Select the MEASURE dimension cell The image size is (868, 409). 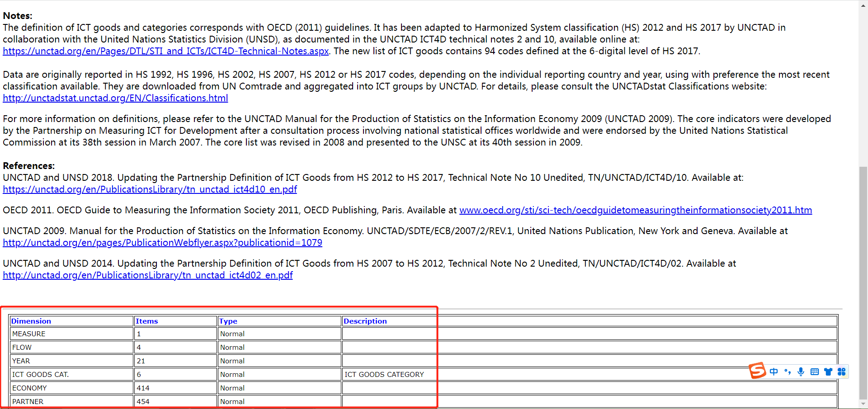click(x=72, y=334)
